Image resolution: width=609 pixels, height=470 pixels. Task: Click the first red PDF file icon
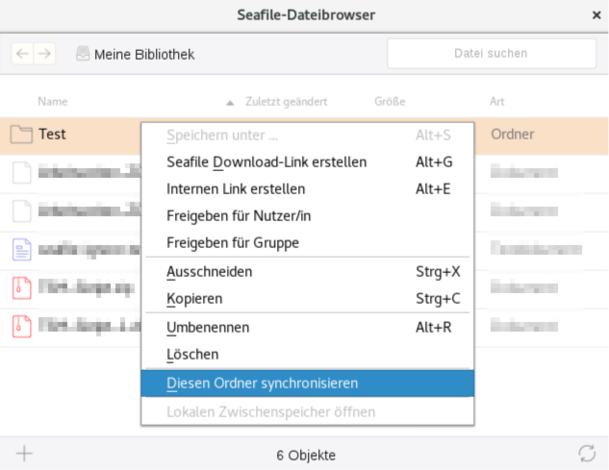point(21,287)
